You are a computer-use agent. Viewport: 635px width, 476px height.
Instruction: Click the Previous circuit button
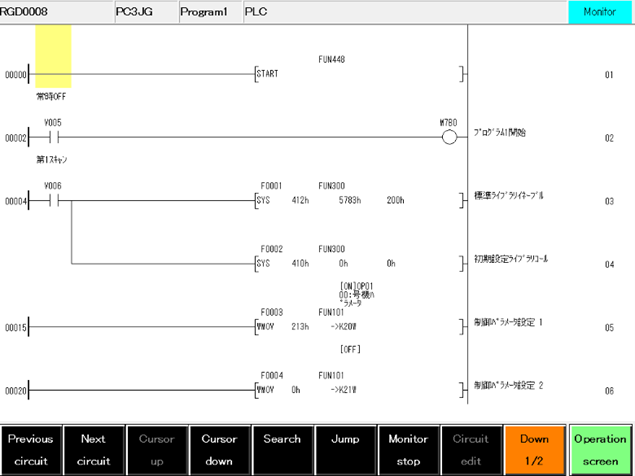[x=31, y=450]
